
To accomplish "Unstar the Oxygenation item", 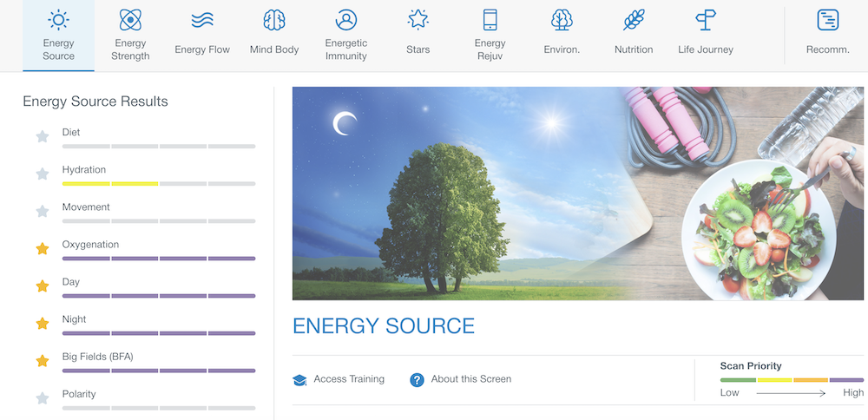I will pos(42,249).
